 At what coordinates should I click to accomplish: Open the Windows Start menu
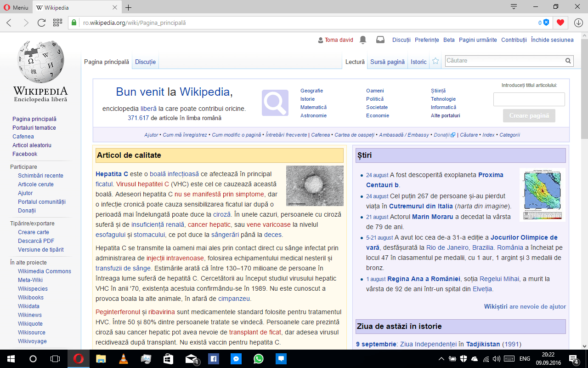pyautogui.click(x=11, y=359)
